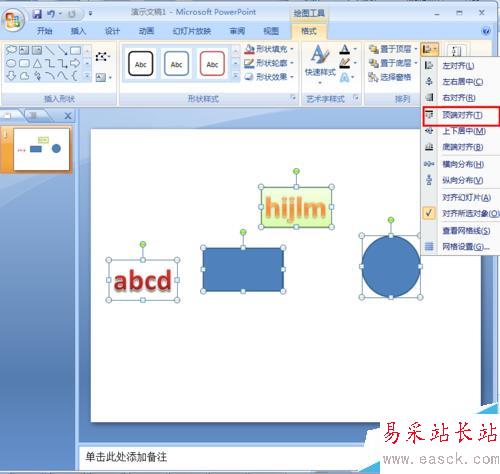
Task: Open the WordArt Styles dialog launcher
Action: pos(356,98)
